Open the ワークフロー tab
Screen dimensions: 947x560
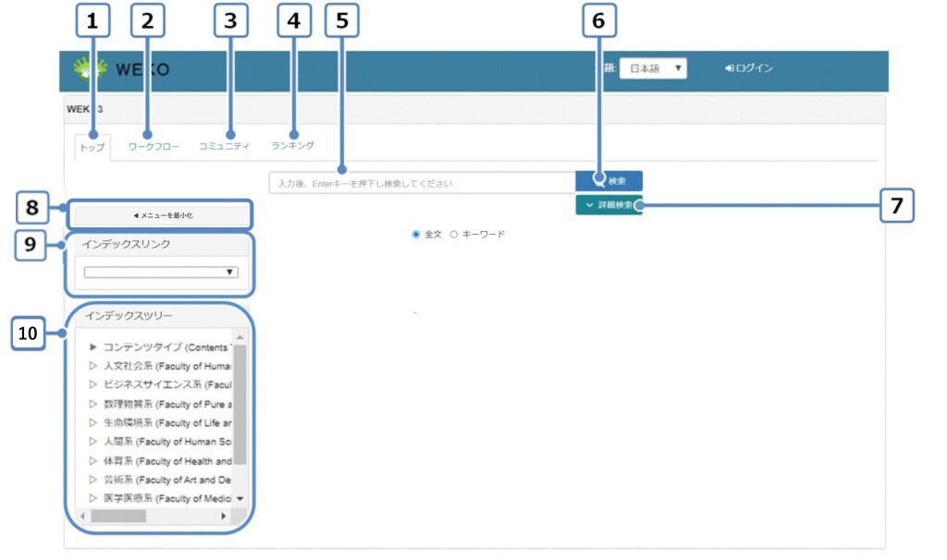[x=154, y=146]
